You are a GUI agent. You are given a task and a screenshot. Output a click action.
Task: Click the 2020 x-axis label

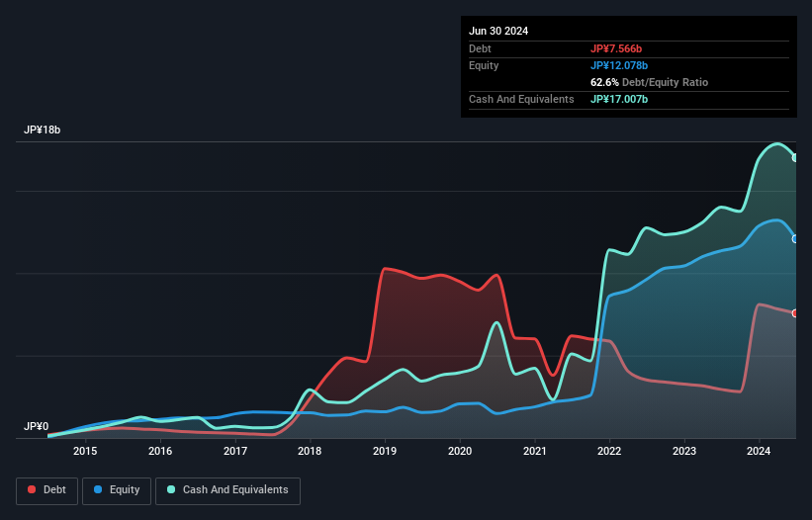pos(460,451)
